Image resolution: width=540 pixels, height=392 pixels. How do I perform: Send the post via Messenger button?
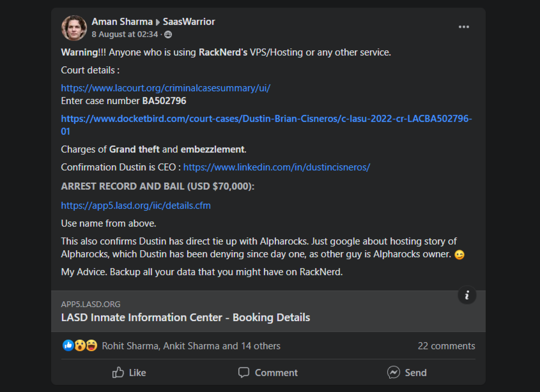[407, 373]
